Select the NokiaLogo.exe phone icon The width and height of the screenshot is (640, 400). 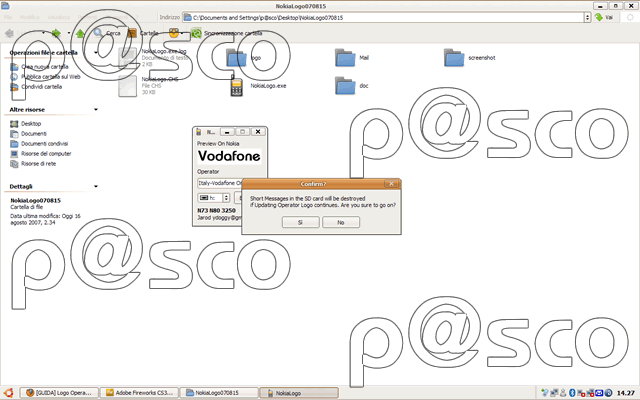tap(236, 86)
